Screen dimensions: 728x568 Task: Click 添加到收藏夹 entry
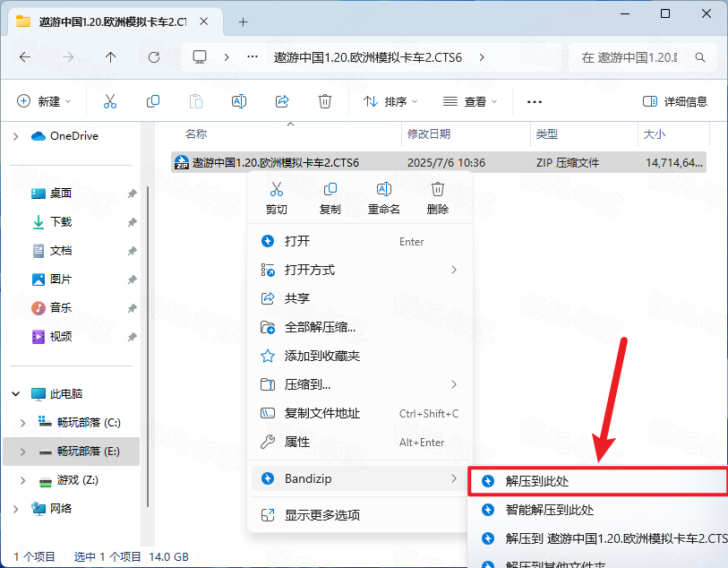pyautogui.click(x=360, y=356)
